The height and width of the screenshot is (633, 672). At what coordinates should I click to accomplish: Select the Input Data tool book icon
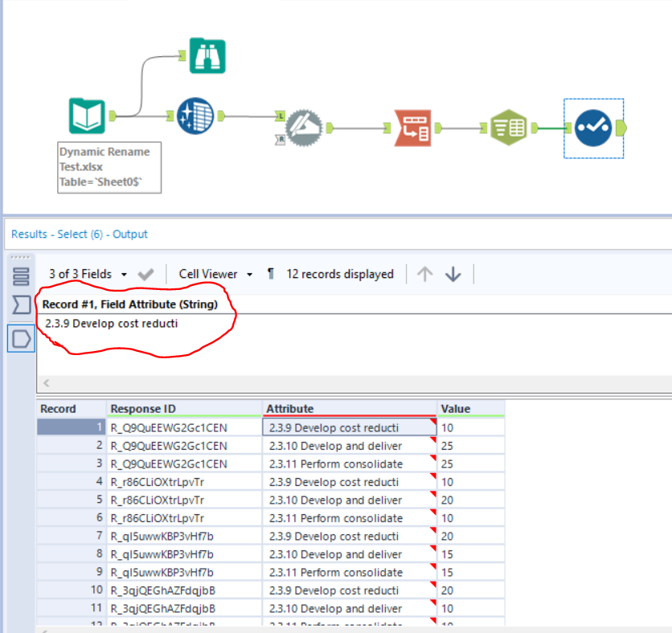point(87,116)
